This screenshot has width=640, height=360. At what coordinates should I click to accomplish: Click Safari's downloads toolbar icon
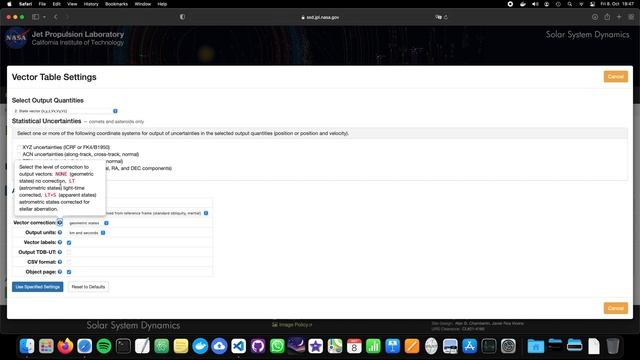pyautogui.click(x=595, y=17)
